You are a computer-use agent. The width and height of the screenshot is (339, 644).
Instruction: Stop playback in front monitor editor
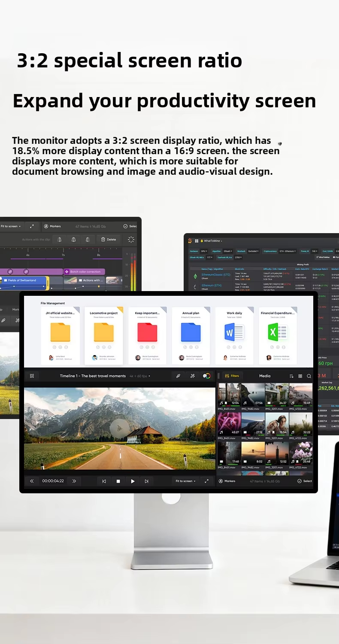pyautogui.click(x=118, y=481)
